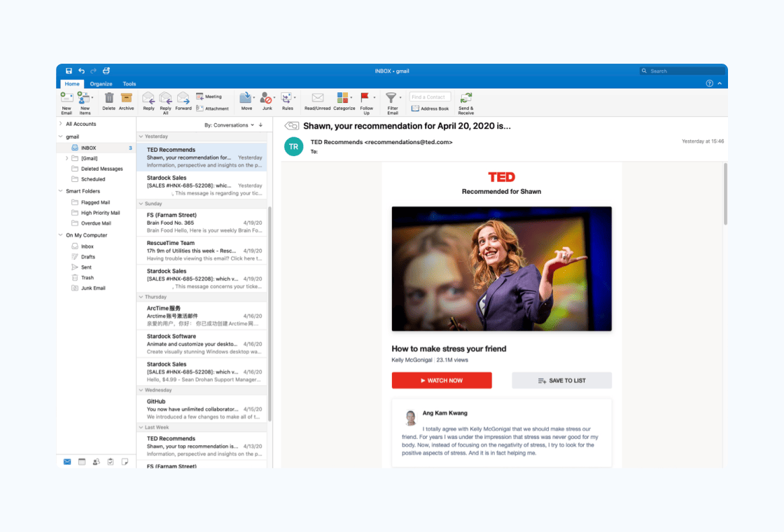This screenshot has width=784, height=532.
Task: Switch to Calendar view at bottom
Action: pyautogui.click(x=81, y=461)
